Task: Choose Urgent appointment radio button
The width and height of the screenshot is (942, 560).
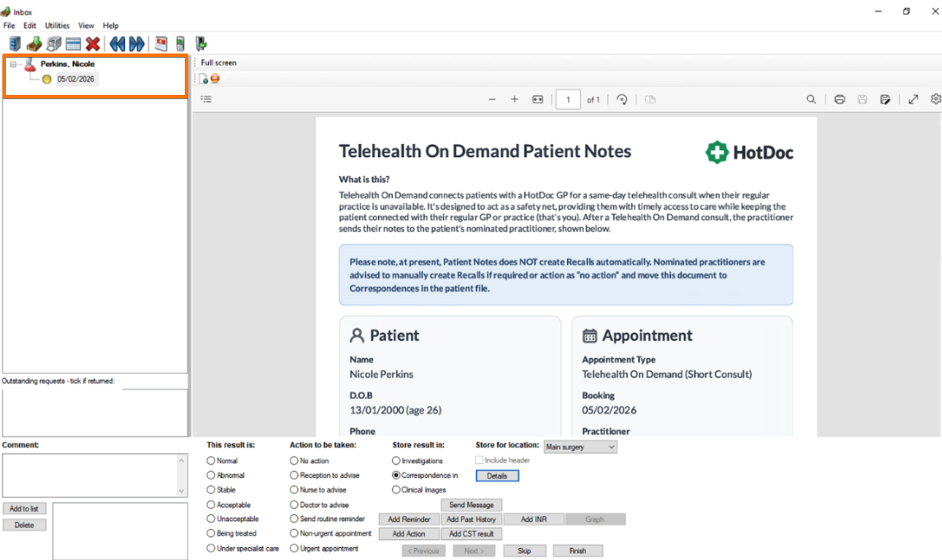Action: (294, 548)
